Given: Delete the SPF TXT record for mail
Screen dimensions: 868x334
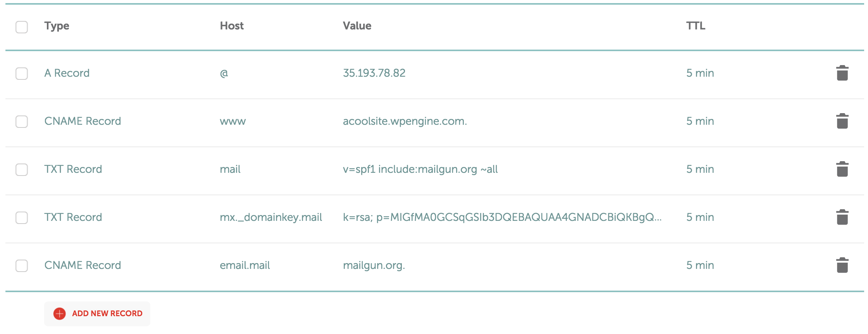Looking at the screenshot, I should (x=842, y=169).
